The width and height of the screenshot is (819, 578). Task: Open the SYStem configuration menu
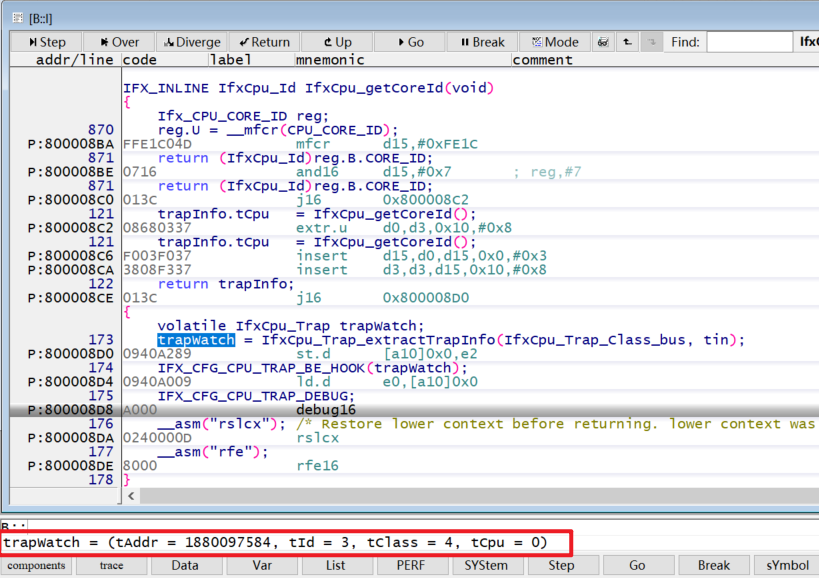[486, 564]
